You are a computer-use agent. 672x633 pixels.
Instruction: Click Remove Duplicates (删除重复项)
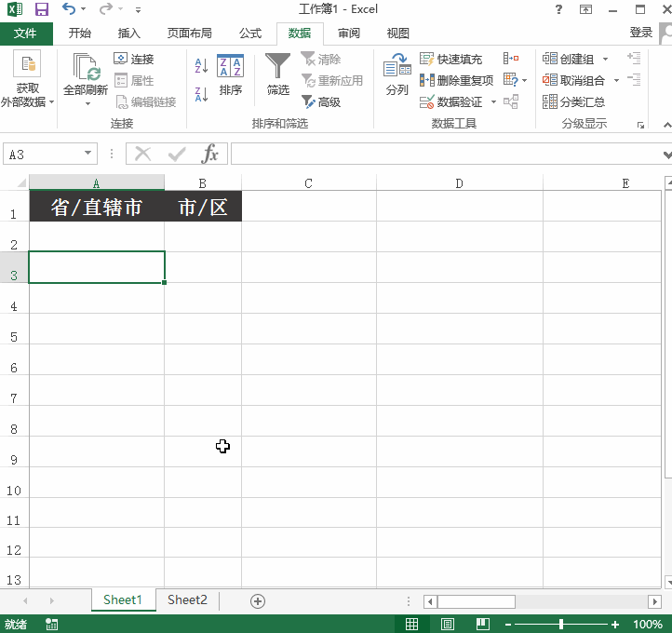(x=456, y=80)
